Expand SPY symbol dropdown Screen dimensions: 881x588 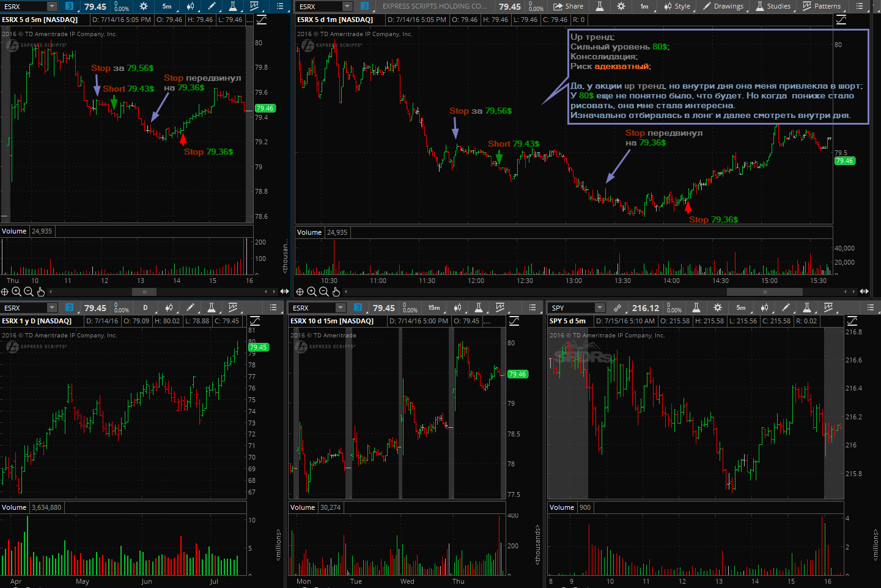tap(600, 307)
